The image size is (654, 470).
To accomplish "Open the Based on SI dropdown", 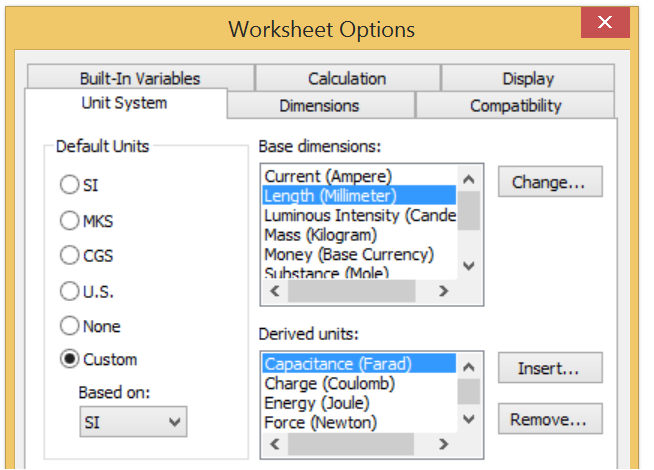I will tap(133, 422).
